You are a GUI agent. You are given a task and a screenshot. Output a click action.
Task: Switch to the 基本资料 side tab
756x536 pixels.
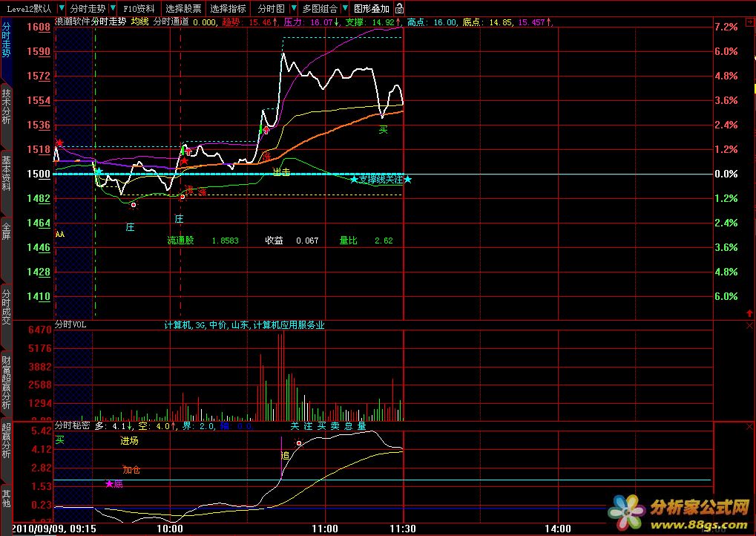[6, 173]
